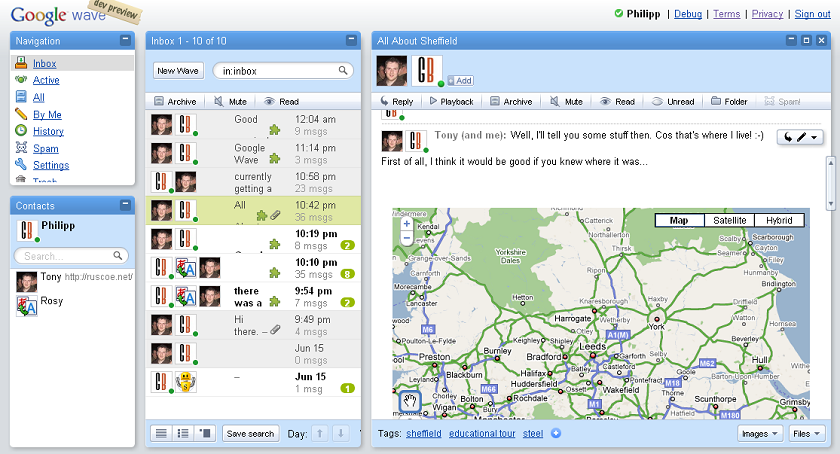Click the By Me pencil icon

(21, 114)
